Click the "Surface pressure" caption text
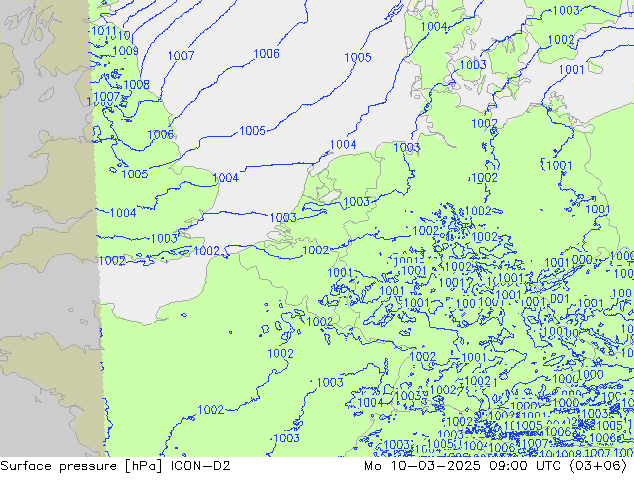Viewport: 634px width, 490px height. 58,466
